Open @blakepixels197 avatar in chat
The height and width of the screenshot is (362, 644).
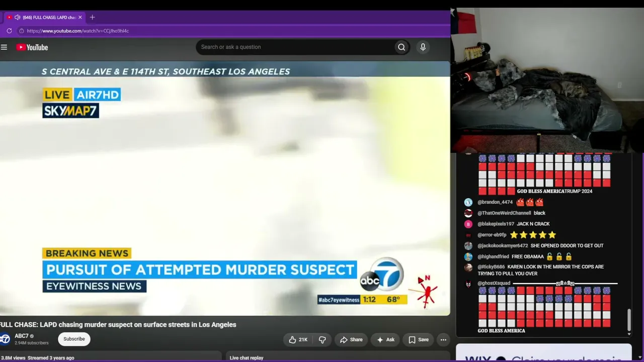point(468,224)
